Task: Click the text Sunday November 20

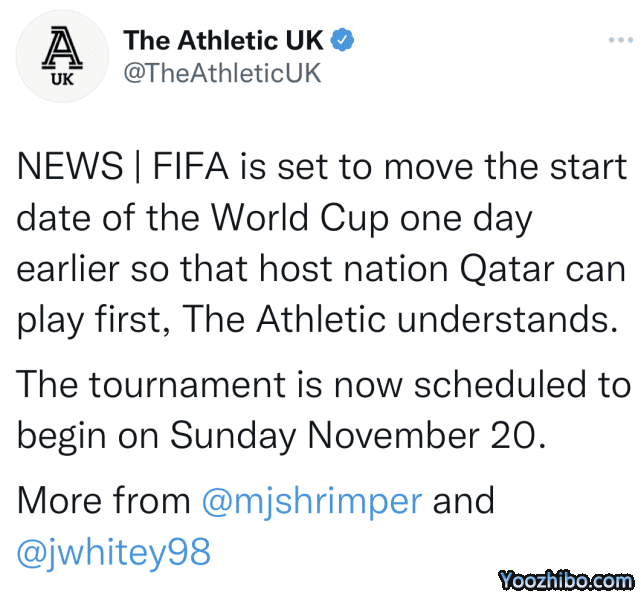Action: click(355, 435)
